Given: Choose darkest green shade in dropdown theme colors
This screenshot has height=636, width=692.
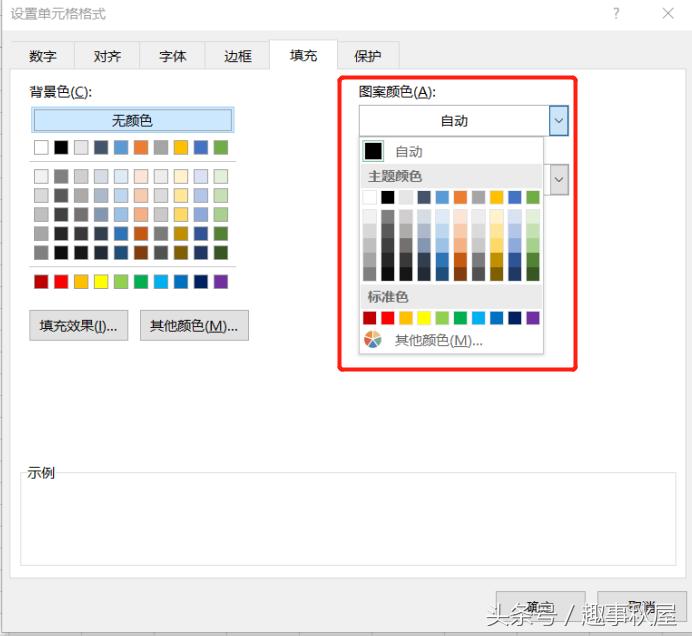Looking at the screenshot, I should 533,274.
